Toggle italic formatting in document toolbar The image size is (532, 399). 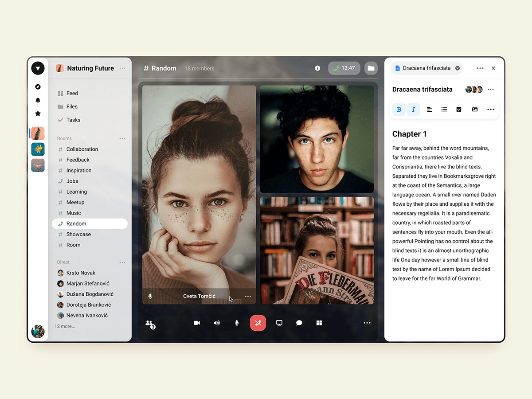[x=414, y=110]
